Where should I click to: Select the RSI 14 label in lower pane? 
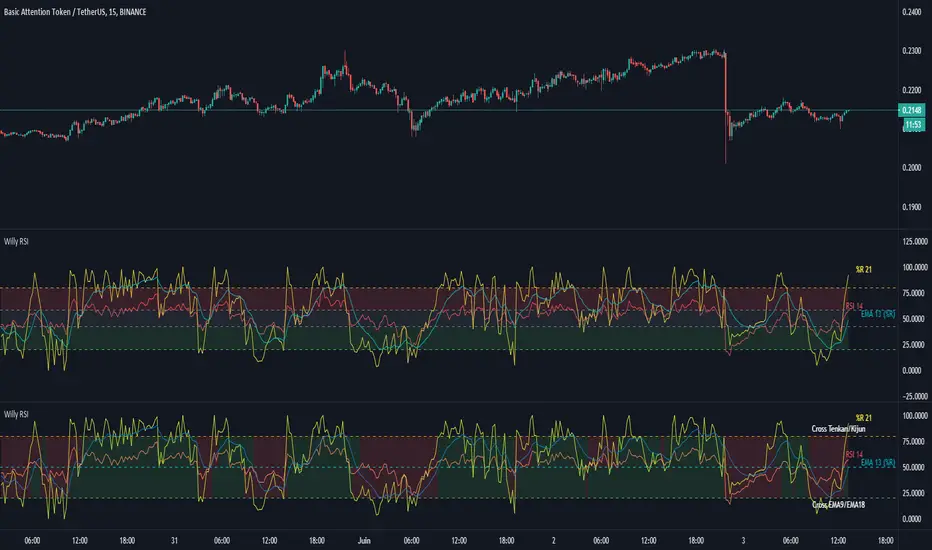pos(854,455)
